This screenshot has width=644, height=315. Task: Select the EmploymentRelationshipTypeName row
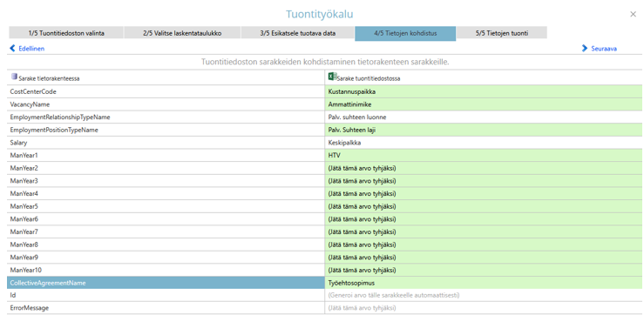[x=166, y=117]
